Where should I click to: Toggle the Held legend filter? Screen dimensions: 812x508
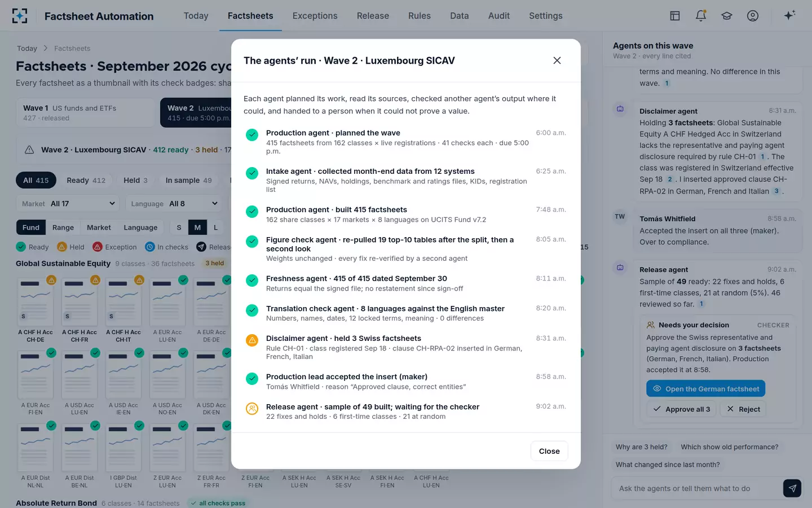click(70, 247)
